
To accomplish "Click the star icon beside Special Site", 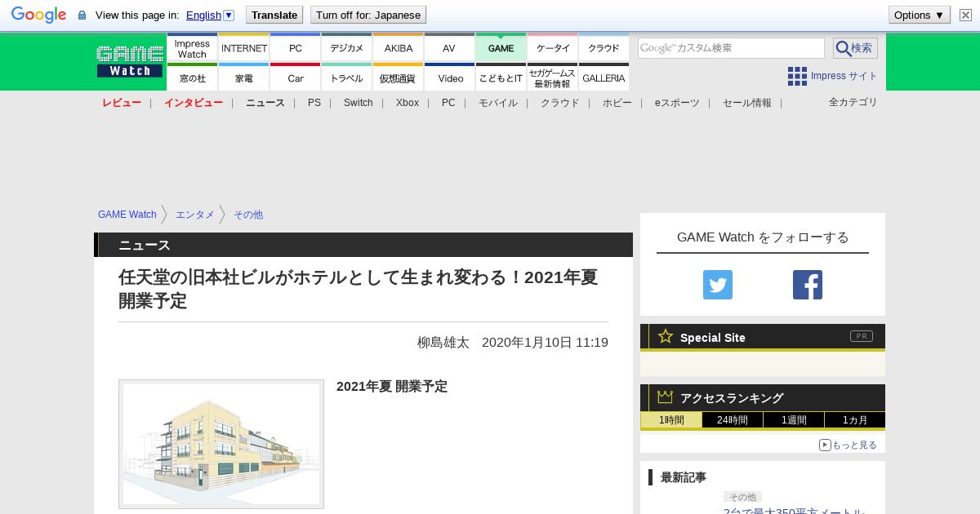I will 666,336.
